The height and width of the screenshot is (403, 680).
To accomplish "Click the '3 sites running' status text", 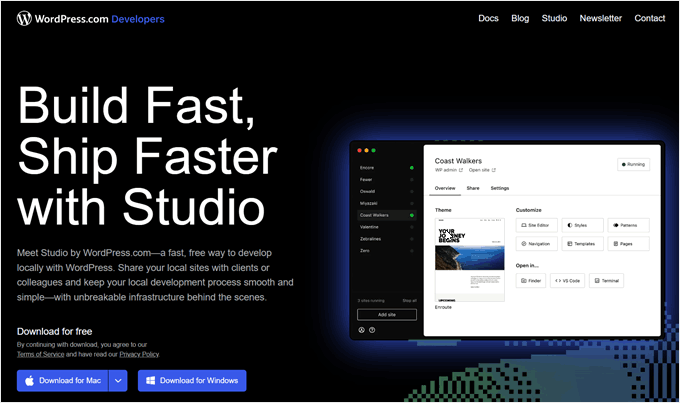I will [x=371, y=301].
